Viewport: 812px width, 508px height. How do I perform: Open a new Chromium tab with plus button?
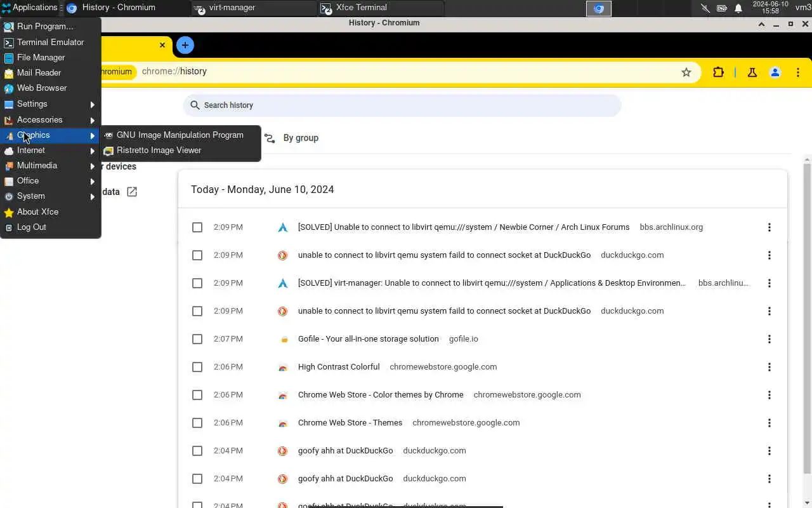pos(185,45)
